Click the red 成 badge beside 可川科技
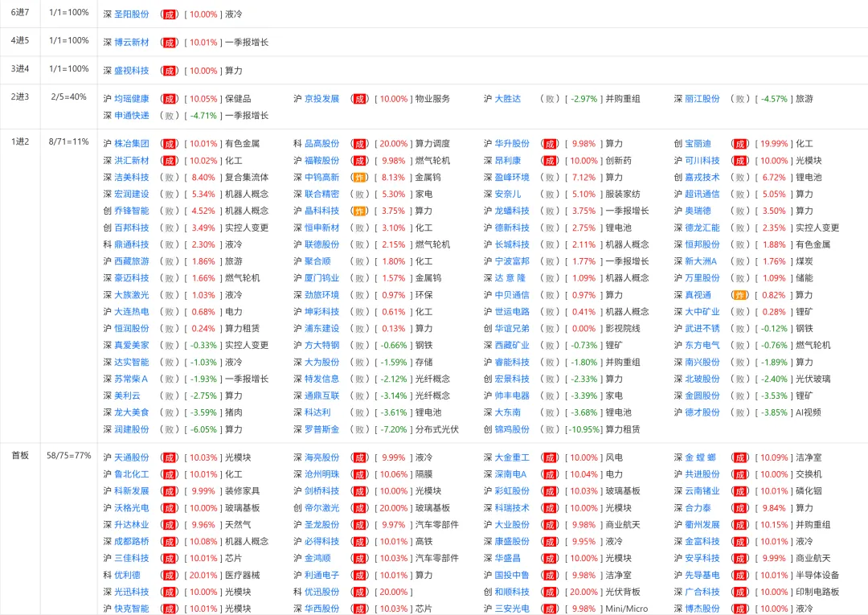The image size is (868, 615). coord(740,161)
